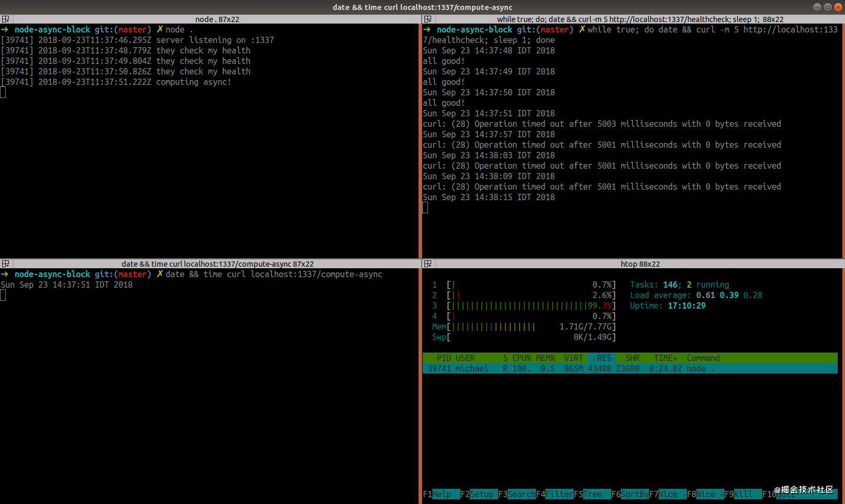Sort htop by highlighted RES column header
The image size is (845, 504).
tap(602, 358)
